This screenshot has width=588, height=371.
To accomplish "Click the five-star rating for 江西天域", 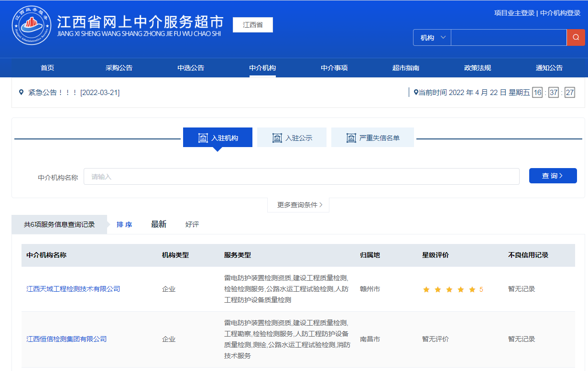I will pyautogui.click(x=449, y=289).
